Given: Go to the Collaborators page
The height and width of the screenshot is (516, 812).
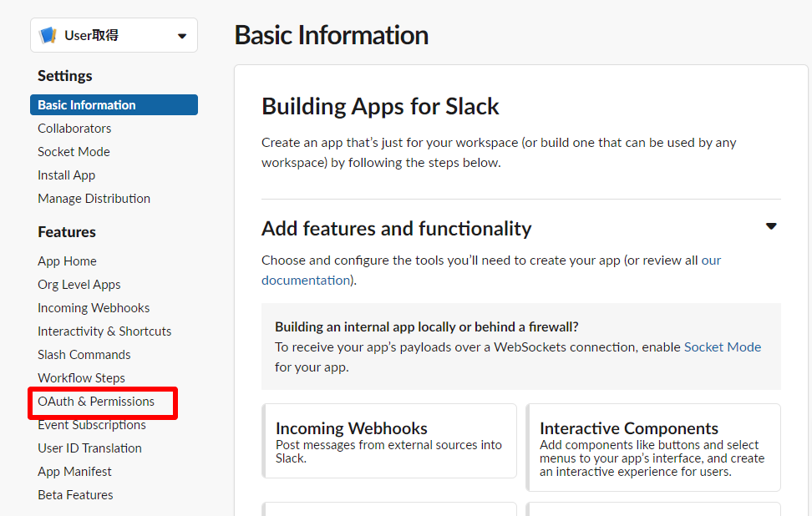Looking at the screenshot, I should tap(74, 129).
